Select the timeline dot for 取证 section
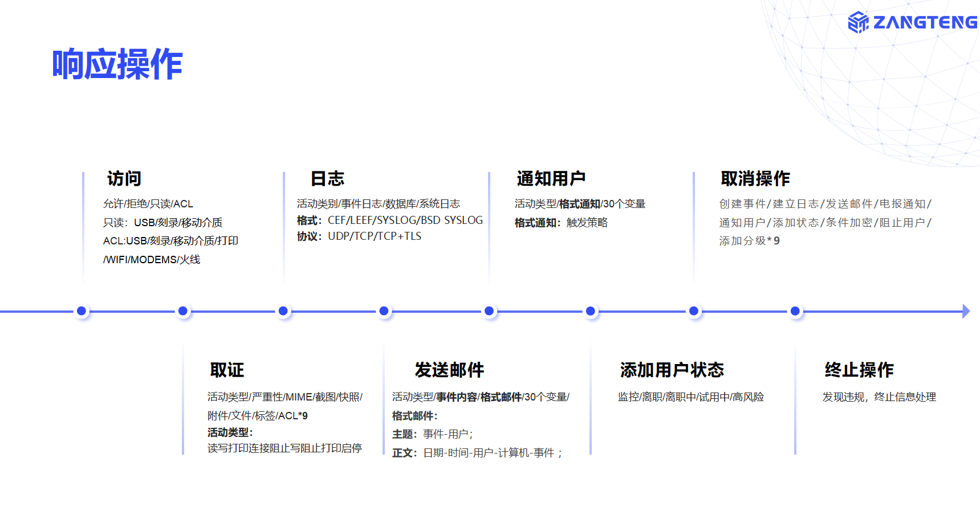This screenshot has height=519, width=980. (x=183, y=311)
